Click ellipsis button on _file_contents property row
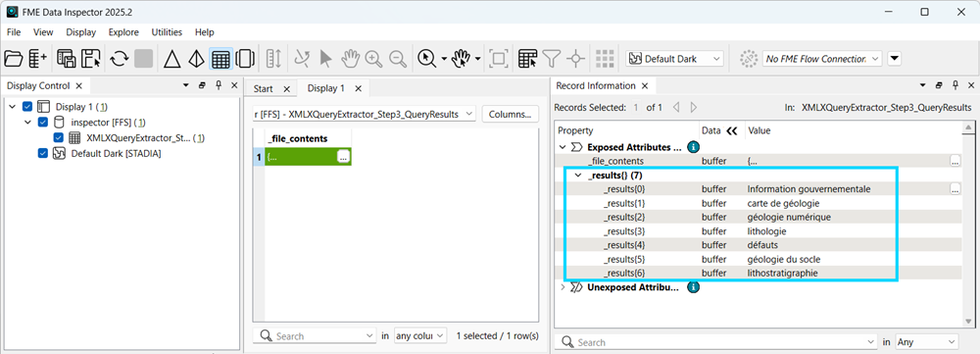Screen dimensions: 980x354 tap(955, 162)
